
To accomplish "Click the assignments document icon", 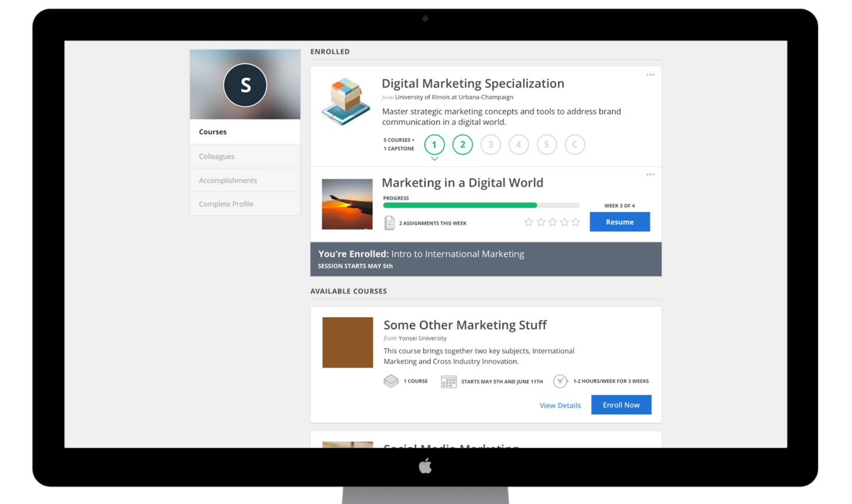I will (x=389, y=223).
